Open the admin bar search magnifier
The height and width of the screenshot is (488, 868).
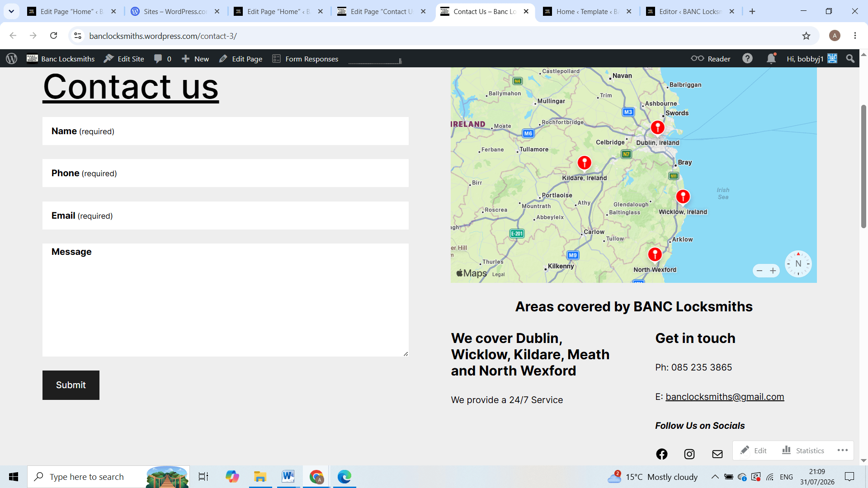pos(850,59)
